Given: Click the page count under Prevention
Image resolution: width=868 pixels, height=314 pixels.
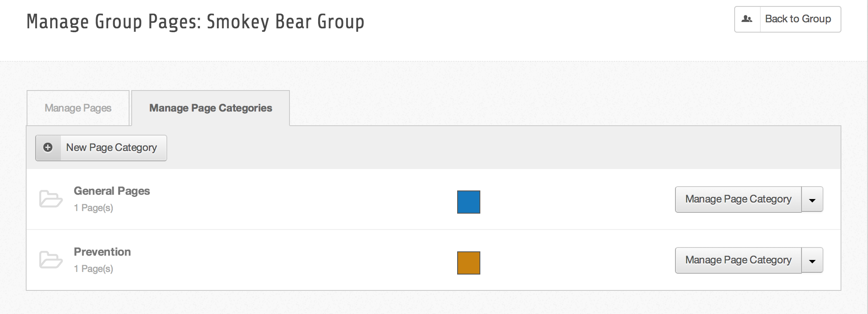Looking at the screenshot, I should pyautogui.click(x=93, y=269).
